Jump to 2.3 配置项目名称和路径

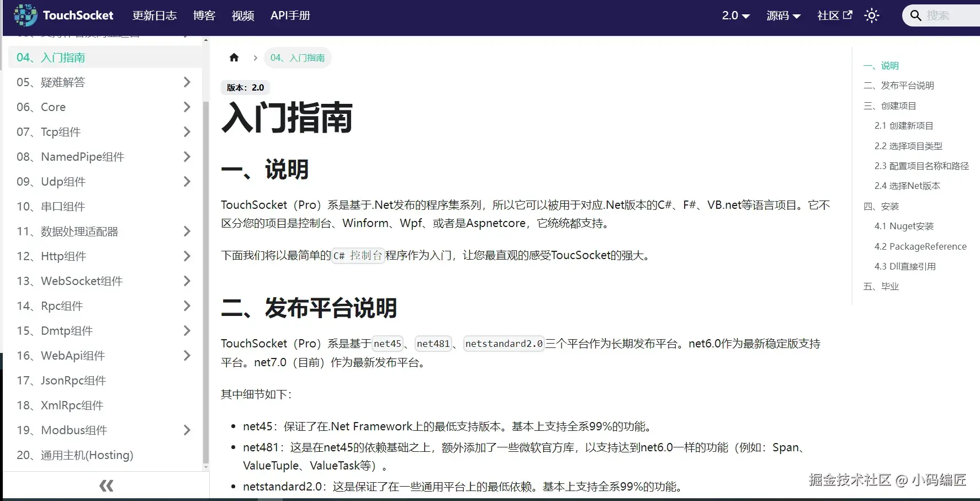(921, 166)
